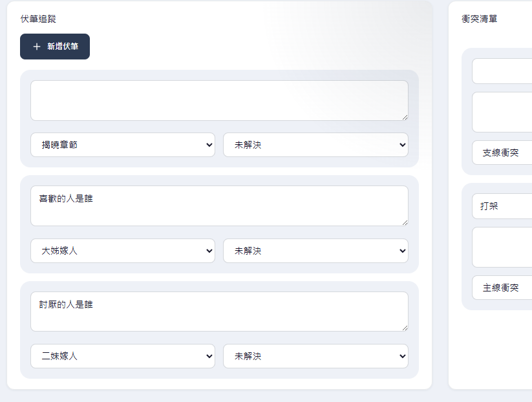Click the 新增伏筆 button
Viewport: 532px width, 402px height.
tap(55, 47)
